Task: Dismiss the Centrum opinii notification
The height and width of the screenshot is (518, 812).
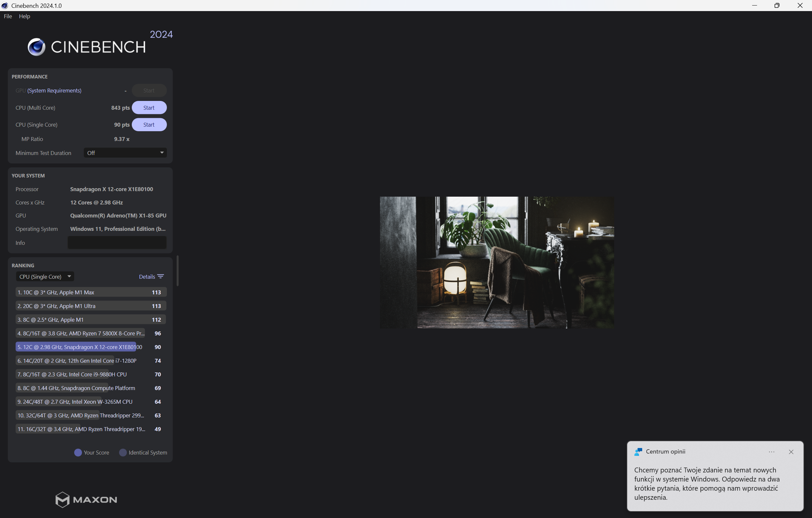Action: (x=791, y=452)
